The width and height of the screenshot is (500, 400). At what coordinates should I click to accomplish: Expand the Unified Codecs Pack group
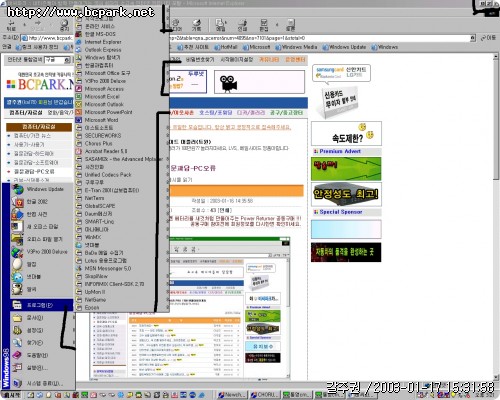click(108, 175)
